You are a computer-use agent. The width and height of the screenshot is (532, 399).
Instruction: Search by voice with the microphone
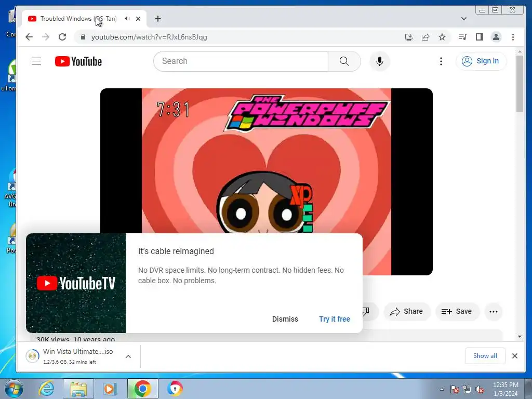(x=380, y=61)
